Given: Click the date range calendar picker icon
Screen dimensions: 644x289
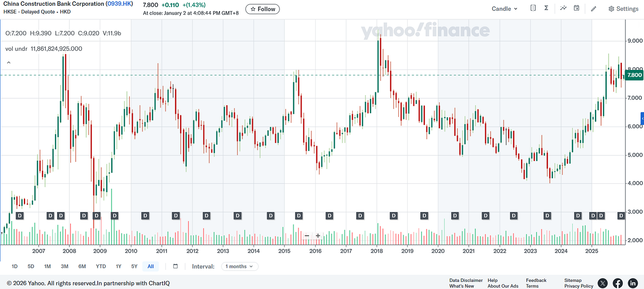Looking at the screenshot, I should [175, 266].
